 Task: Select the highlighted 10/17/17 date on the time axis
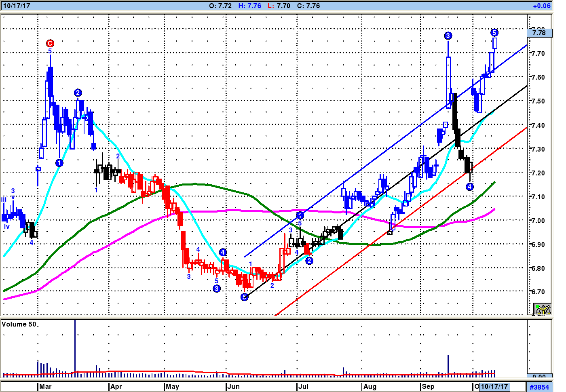coord(494,386)
